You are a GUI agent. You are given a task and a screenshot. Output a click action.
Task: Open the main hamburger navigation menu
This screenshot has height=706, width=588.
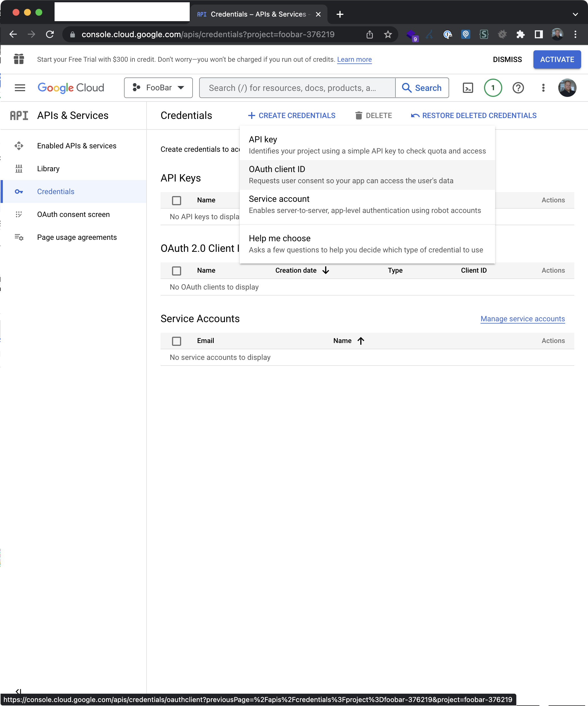[x=20, y=88]
